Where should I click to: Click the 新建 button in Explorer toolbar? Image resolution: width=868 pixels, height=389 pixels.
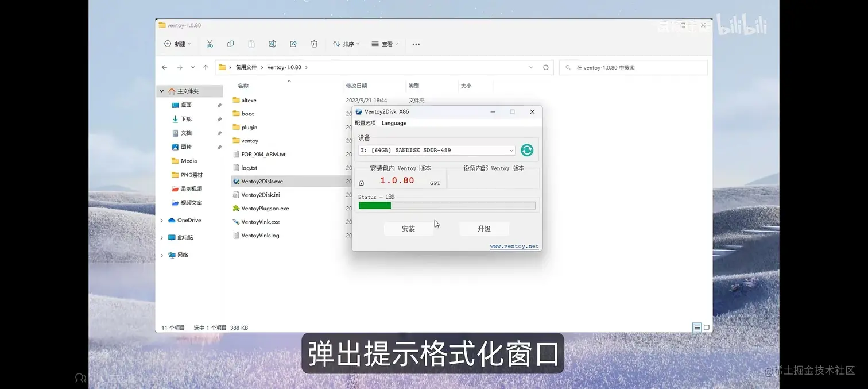click(x=177, y=44)
